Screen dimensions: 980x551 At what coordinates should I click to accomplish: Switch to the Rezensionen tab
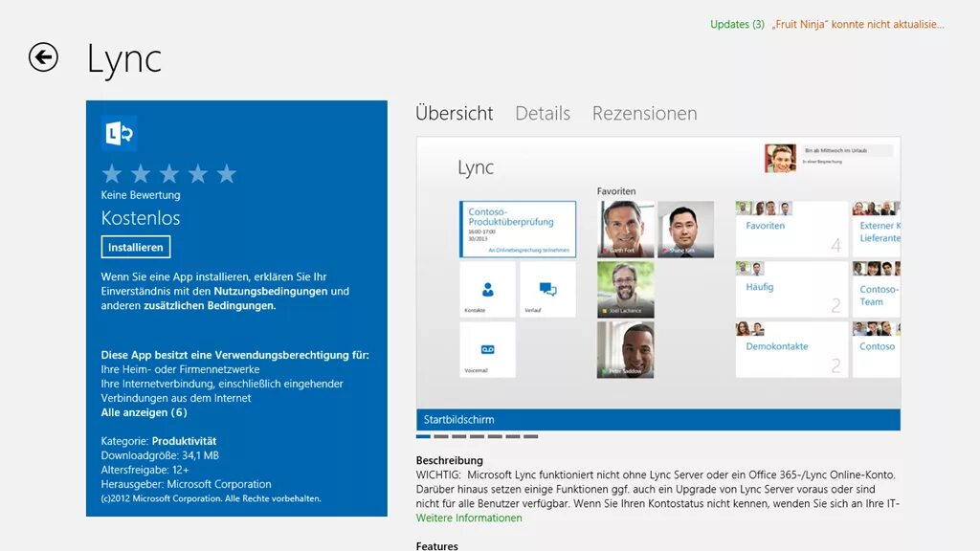point(644,113)
